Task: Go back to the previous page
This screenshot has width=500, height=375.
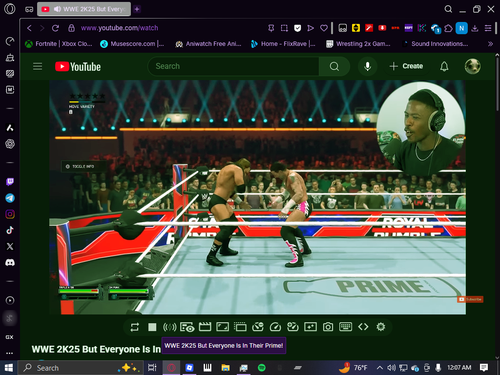Action: pyautogui.click(x=29, y=28)
